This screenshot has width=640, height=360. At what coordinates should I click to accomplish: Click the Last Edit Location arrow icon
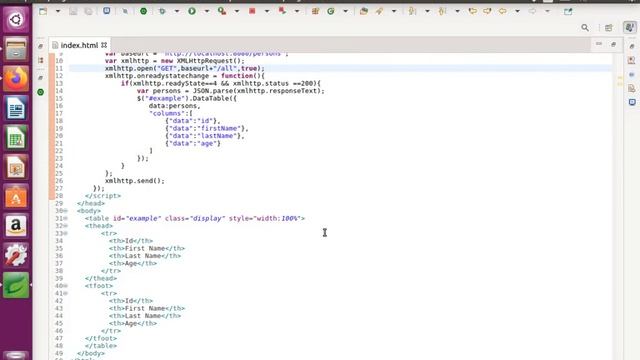click(473, 11)
